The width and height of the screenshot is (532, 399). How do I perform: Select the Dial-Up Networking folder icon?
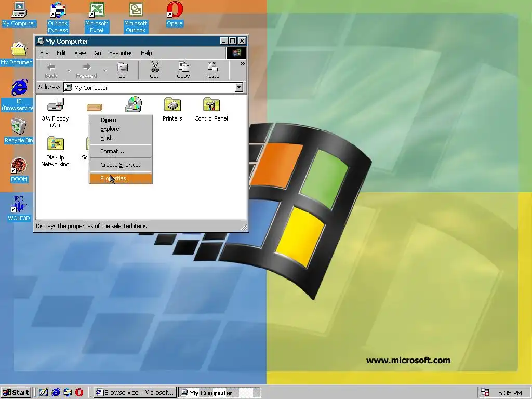(x=55, y=152)
